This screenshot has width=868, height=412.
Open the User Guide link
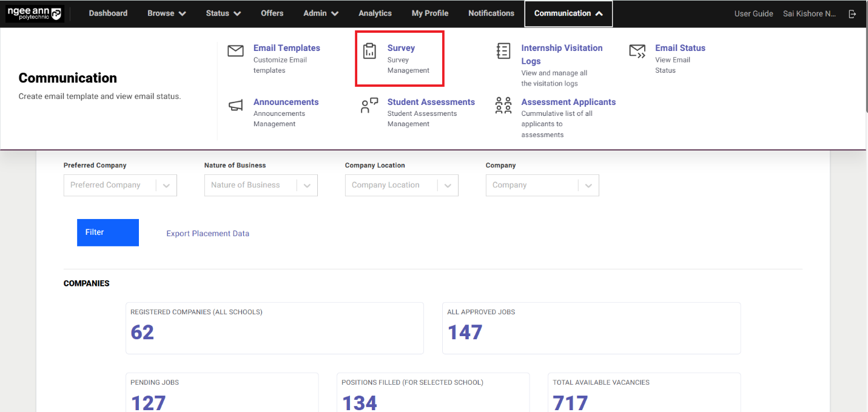753,14
